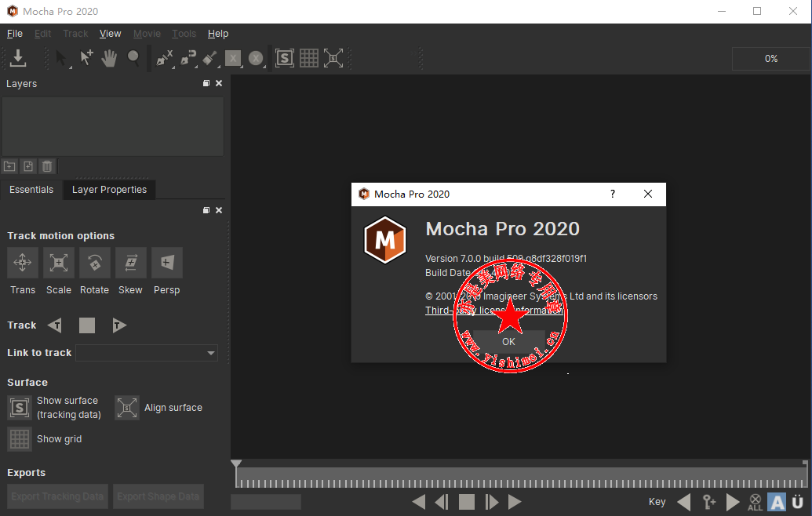This screenshot has width=812, height=516.
Task: Click Align surface in the top toolbar
Action: (x=333, y=58)
